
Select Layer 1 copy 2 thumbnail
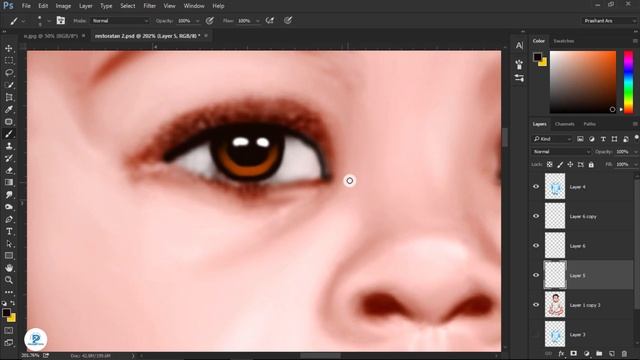555,304
